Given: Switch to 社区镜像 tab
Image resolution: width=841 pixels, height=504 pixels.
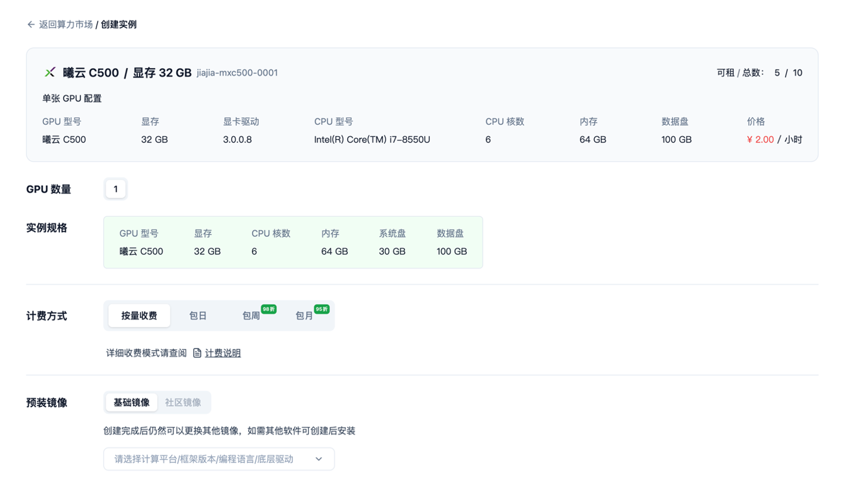Looking at the screenshot, I should click(x=183, y=403).
